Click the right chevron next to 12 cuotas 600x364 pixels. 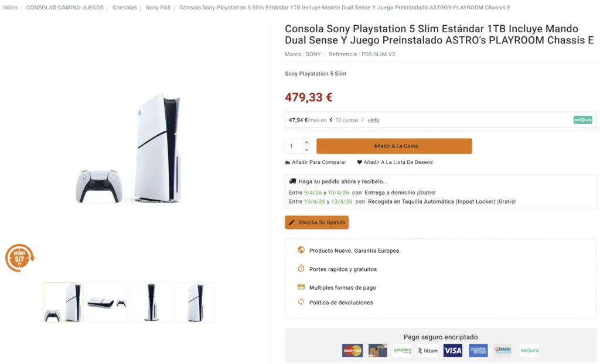362,120
